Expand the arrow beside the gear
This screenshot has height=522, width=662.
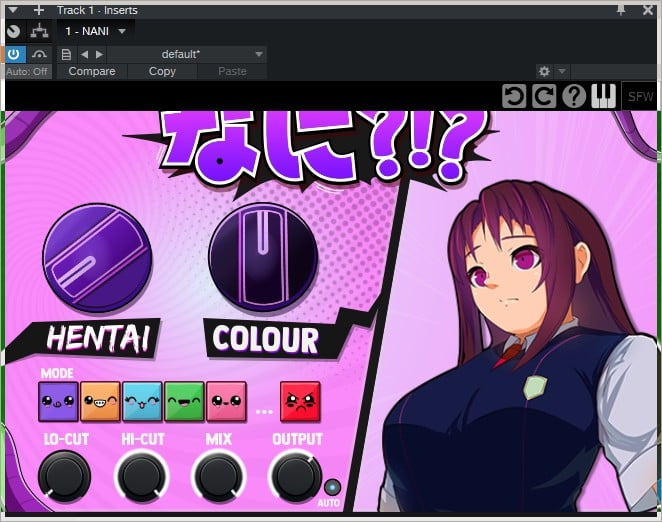pyautogui.click(x=562, y=71)
